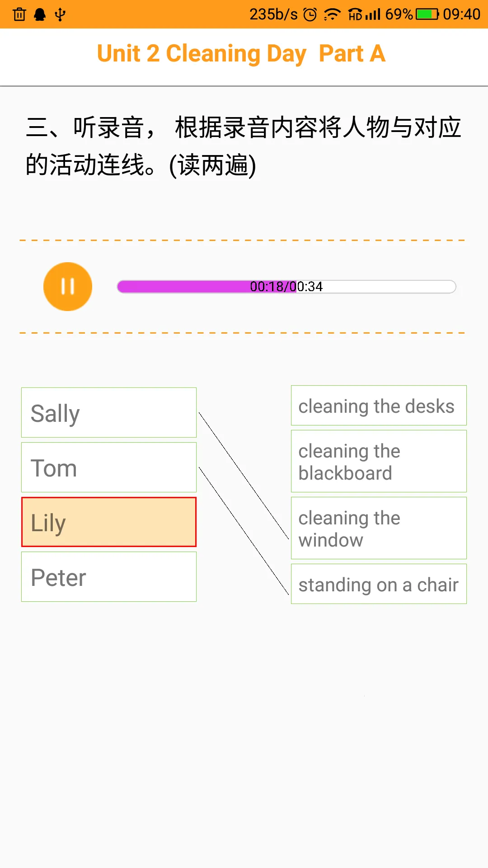Image resolution: width=488 pixels, height=868 pixels.
Task: Select the name Peter
Action: 109,577
